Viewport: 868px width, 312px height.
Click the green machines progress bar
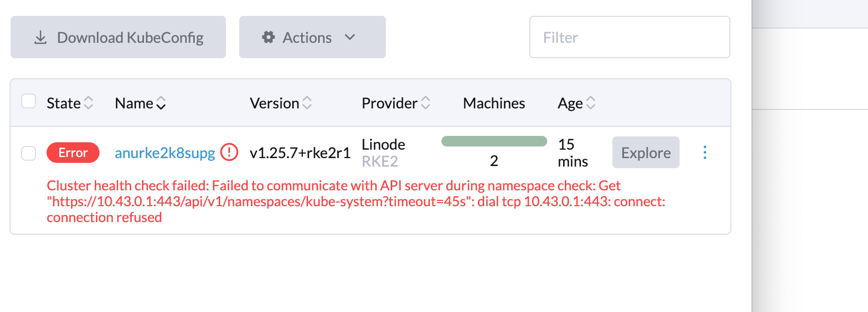click(x=493, y=140)
